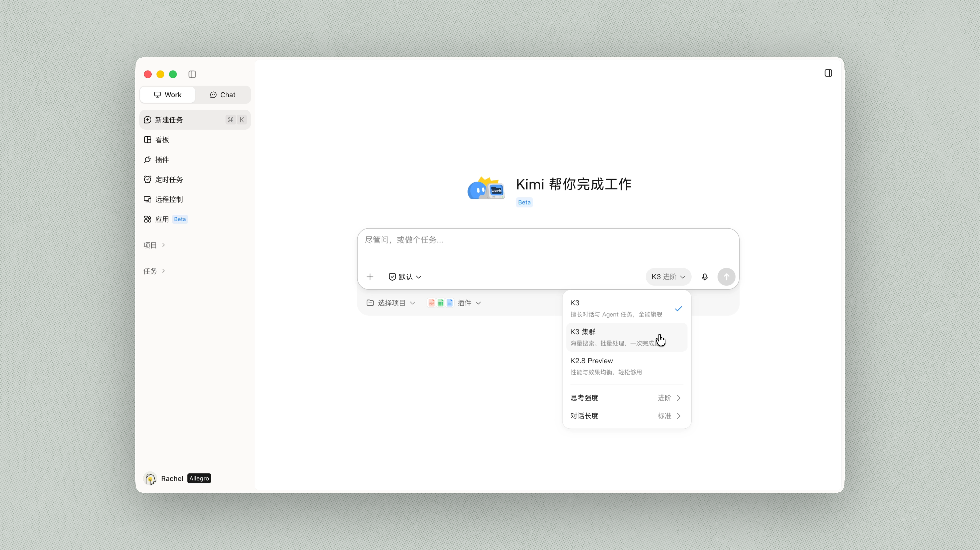Viewport: 980px width, 550px height.
Task: Click the blue checkmark next to K3
Action: [678, 308]
